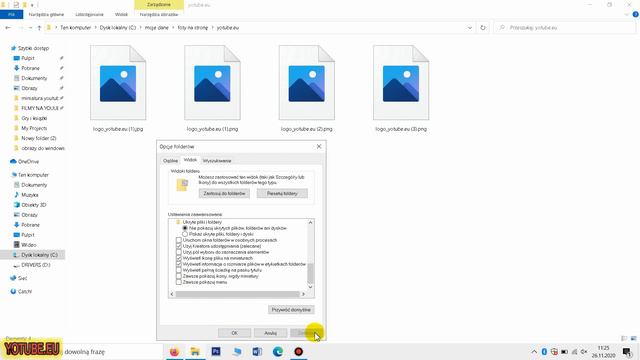Select Dysk lokalny (C:) in sidebar
Viewport: 640px width, 360px height.
33,255
